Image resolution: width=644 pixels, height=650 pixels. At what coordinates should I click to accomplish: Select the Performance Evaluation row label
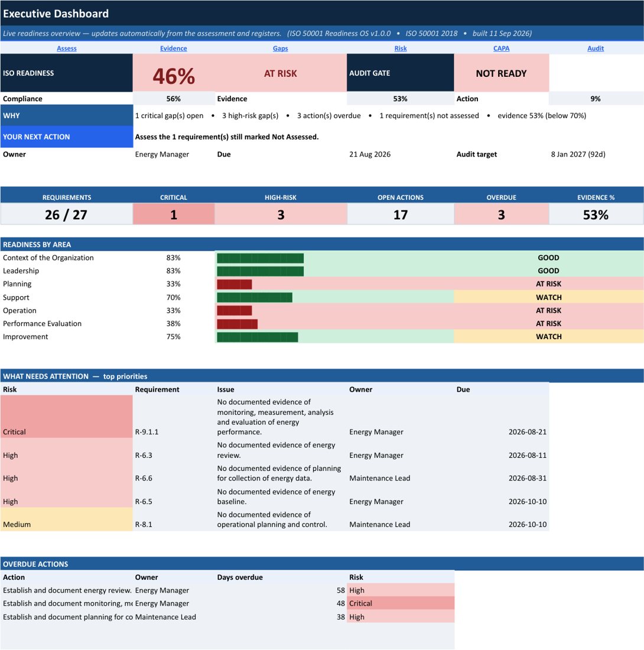click(43, 323)
